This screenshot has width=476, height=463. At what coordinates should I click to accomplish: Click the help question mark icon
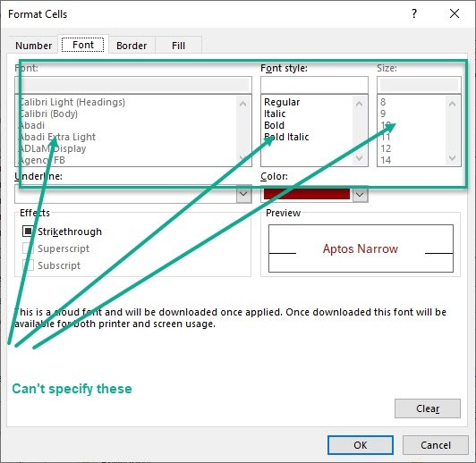pyautogui.click(x=414, y=13)
